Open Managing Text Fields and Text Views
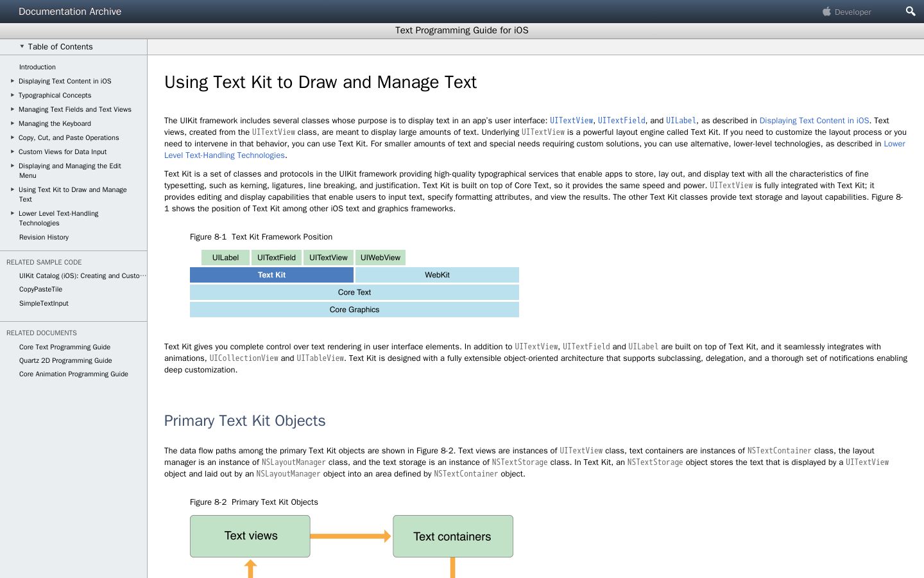This screenshot has width=924, height=578. click(75, 109)
